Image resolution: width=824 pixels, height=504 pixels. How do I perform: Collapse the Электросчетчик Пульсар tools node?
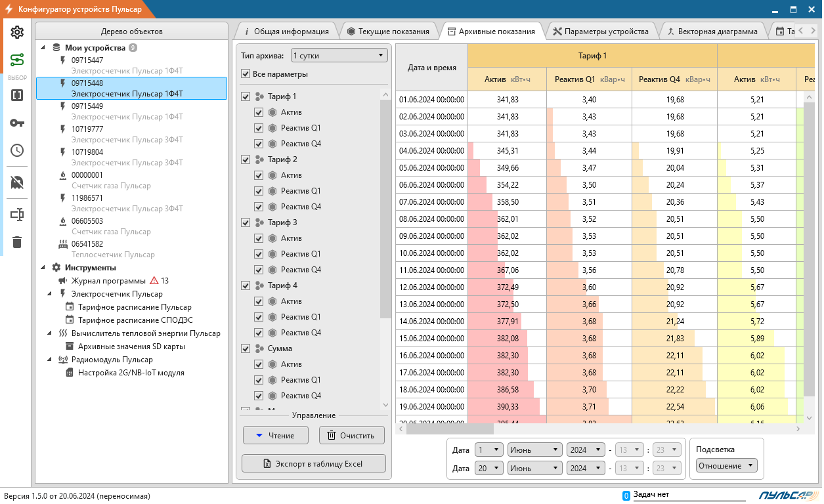51,294
